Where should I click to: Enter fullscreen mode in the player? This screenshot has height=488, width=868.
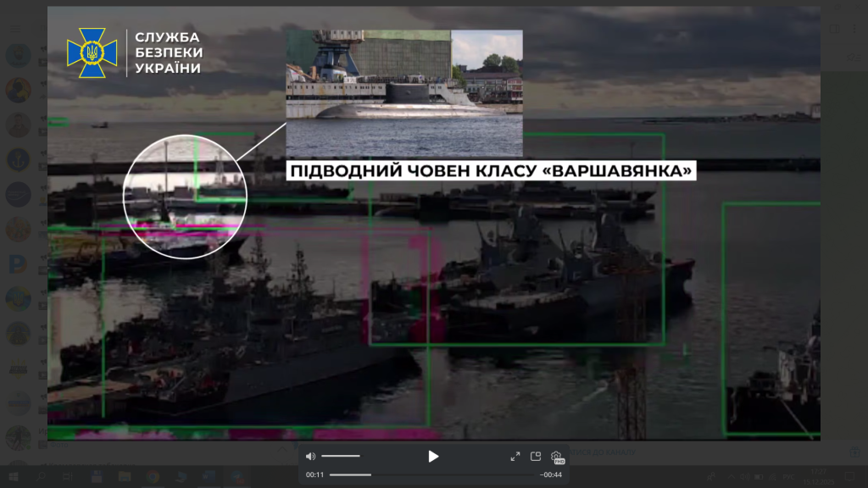point(515,457)
